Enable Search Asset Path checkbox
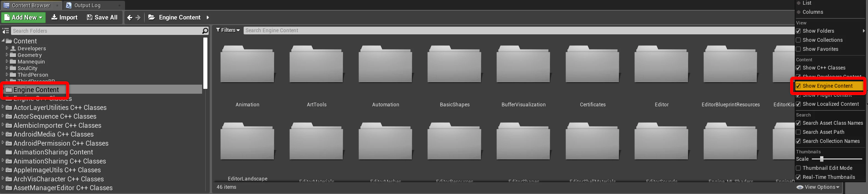 798,132
